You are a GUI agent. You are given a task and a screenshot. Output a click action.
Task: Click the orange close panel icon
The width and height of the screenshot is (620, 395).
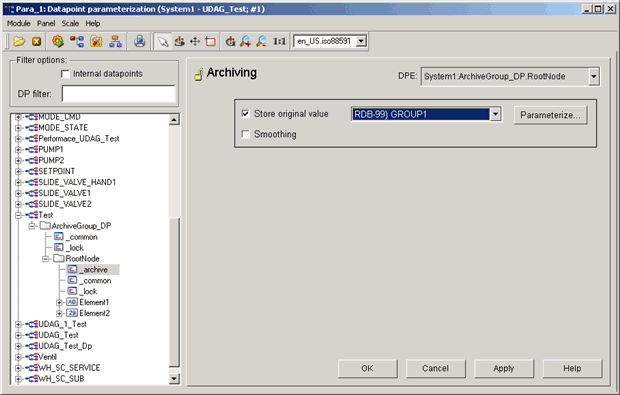pyautogui.click(x=37, y=41)
